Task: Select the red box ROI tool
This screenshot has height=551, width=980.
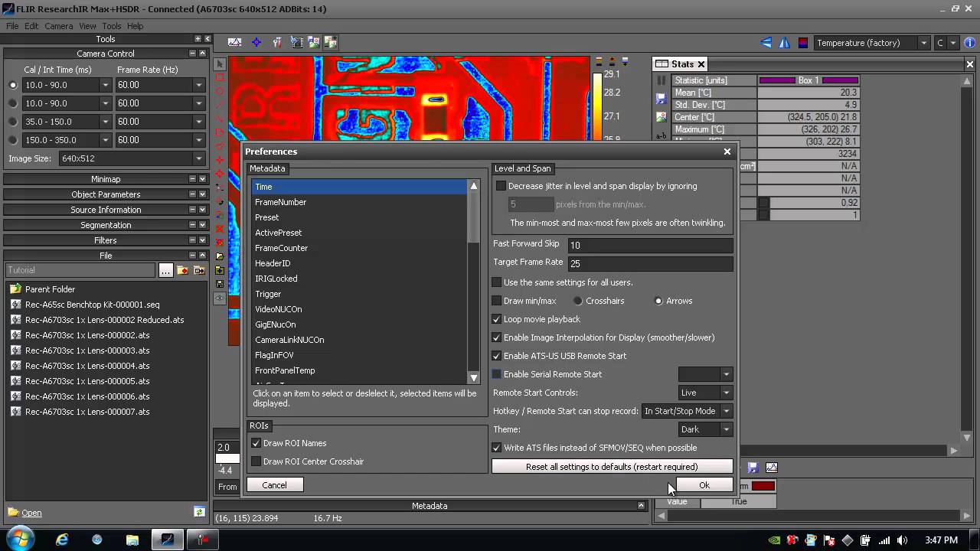Action: pos(220,77)
